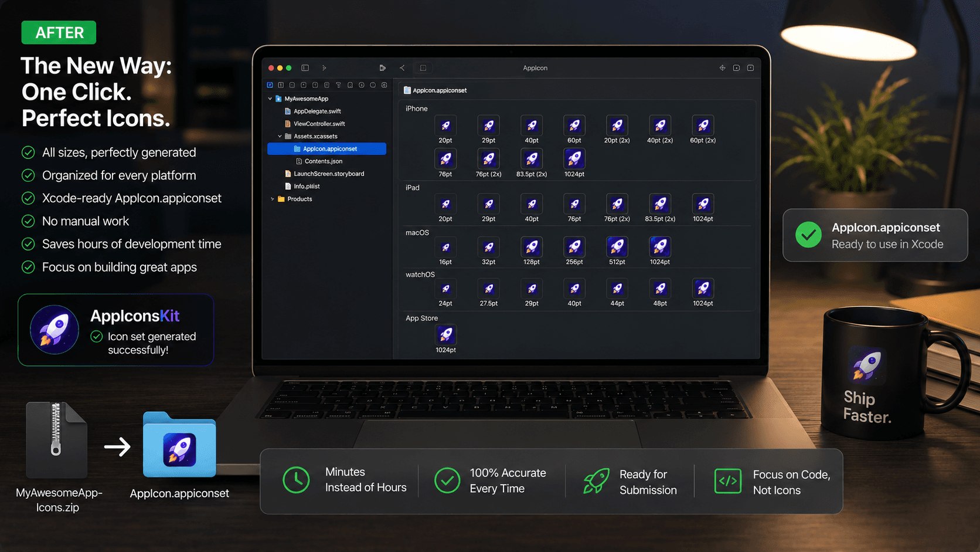The image size is (980, 552).
Task: Select the iPad 76pt icon
Action: [574, 204]
